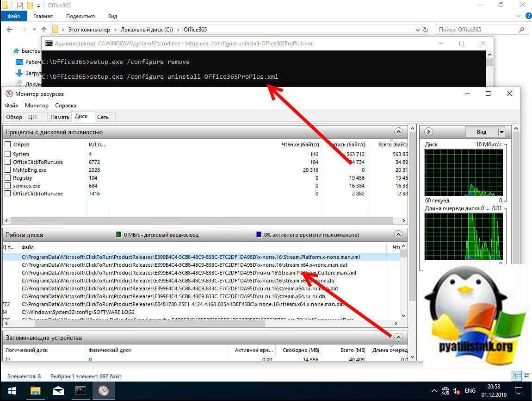Screen dimensions: 532x401
Task: Check the System process checkbox
Action: click(7, 154)
